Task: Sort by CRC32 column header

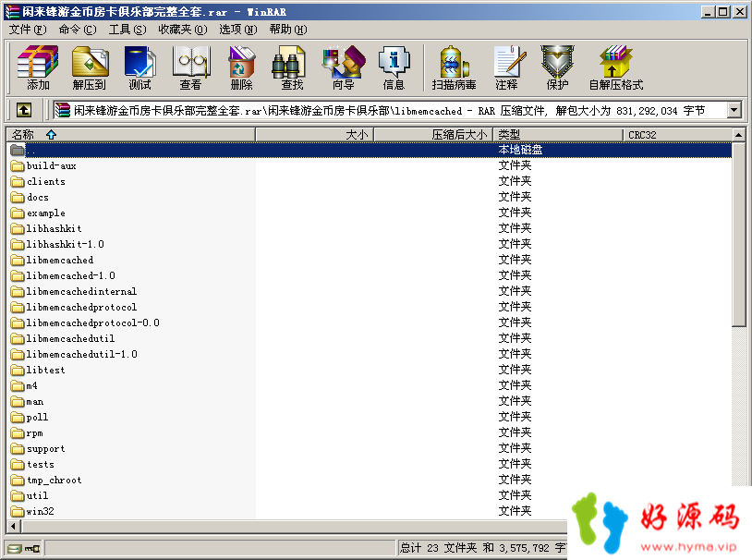Action: [678, 135]
